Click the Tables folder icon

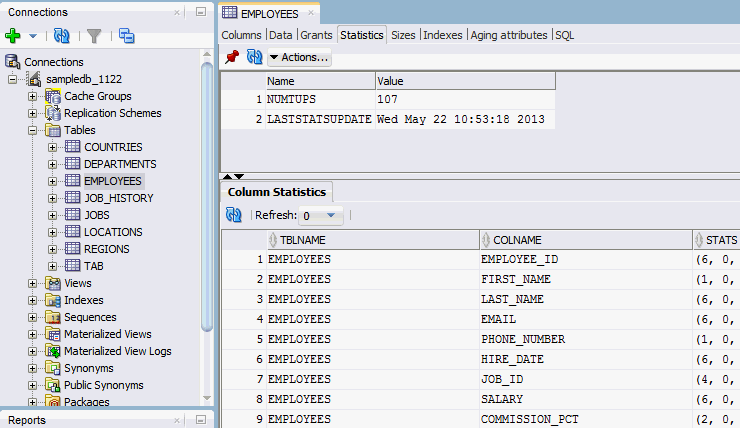pos(53,130)
